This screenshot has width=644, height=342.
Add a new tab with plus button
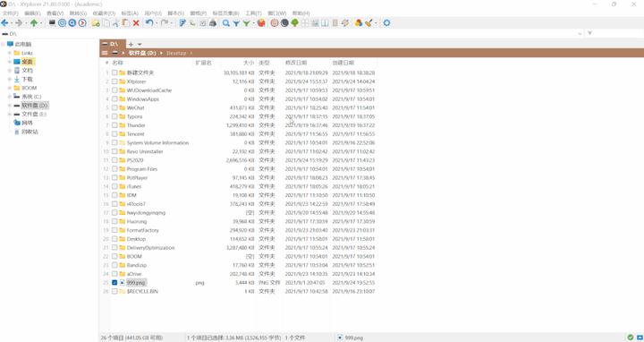[131, 44]
